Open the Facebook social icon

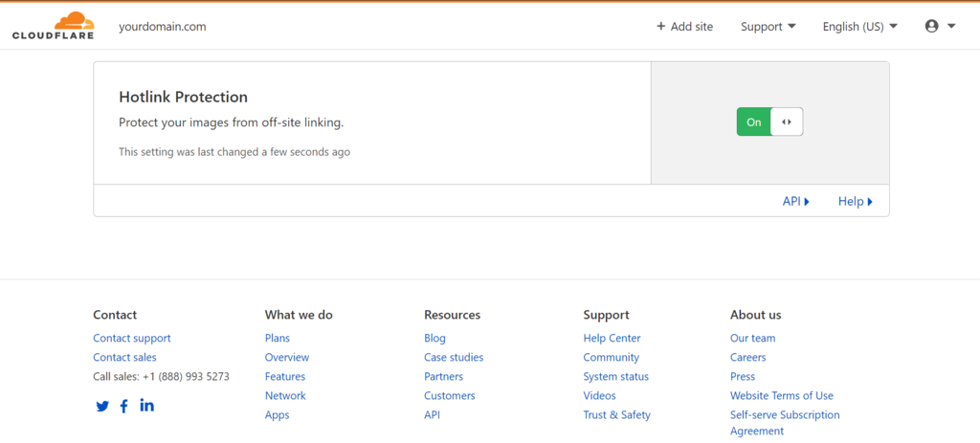point(124,406)
